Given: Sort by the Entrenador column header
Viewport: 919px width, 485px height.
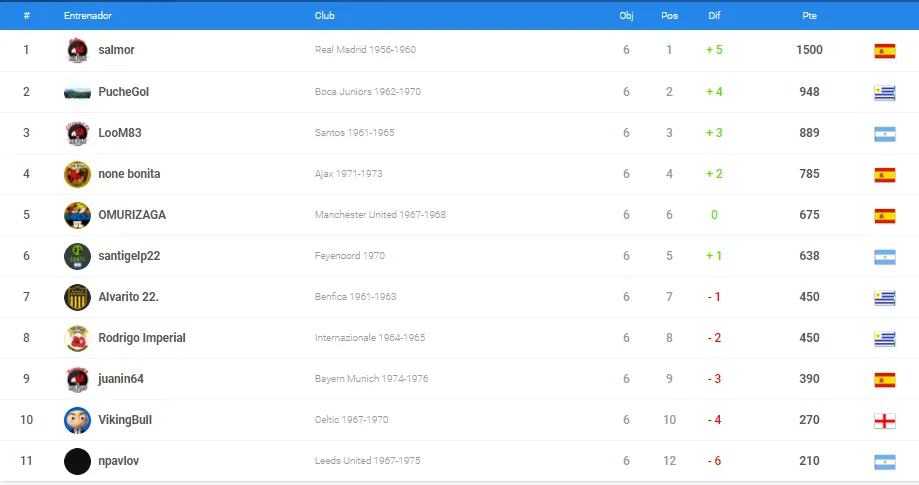Looking at the screenshot, I should [88, 16].
